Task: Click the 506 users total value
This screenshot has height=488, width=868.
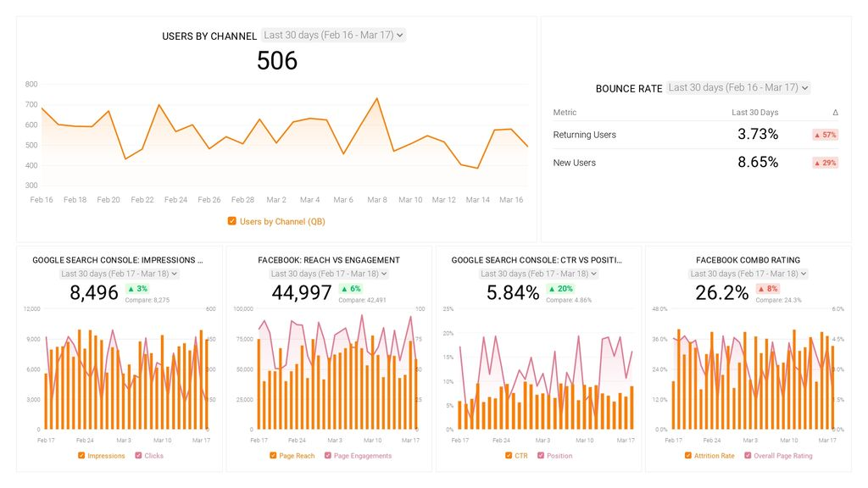Action: click(x=277, y=60)
